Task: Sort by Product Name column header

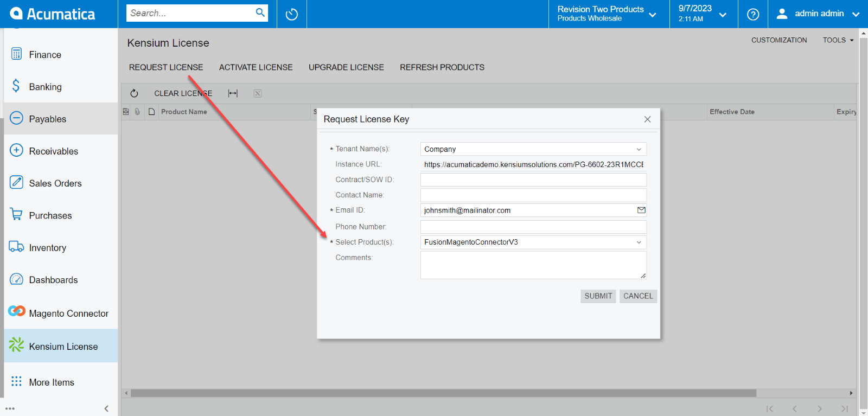Action: point(184,112)
